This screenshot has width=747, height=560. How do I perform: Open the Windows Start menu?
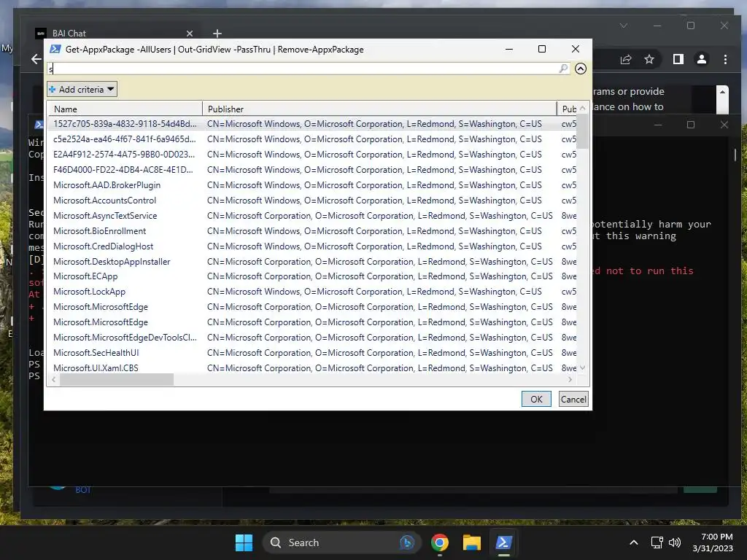tap(244, 542)
